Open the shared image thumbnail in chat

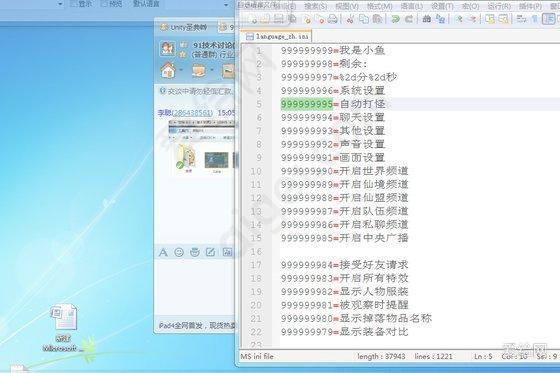coord(202,146)
